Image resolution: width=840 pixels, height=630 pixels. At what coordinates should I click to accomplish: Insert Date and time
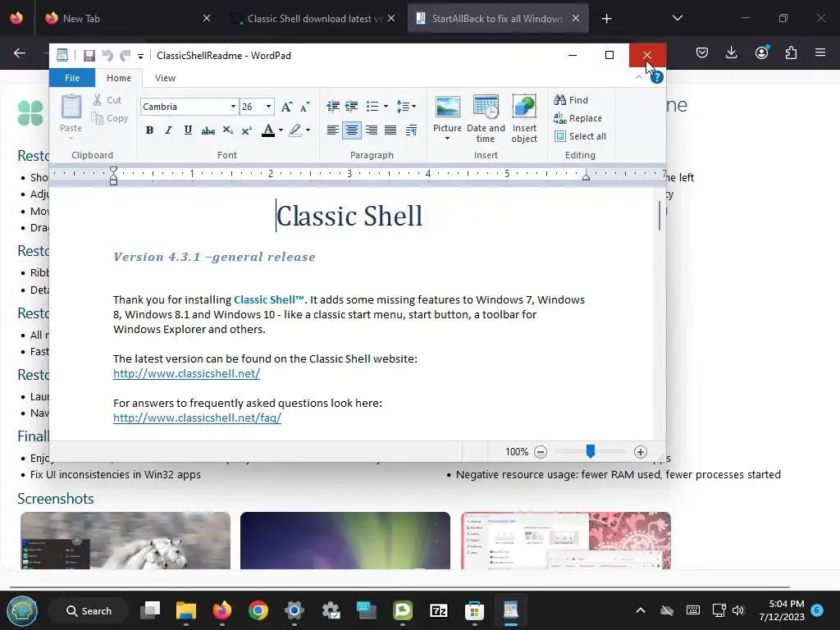486,119
